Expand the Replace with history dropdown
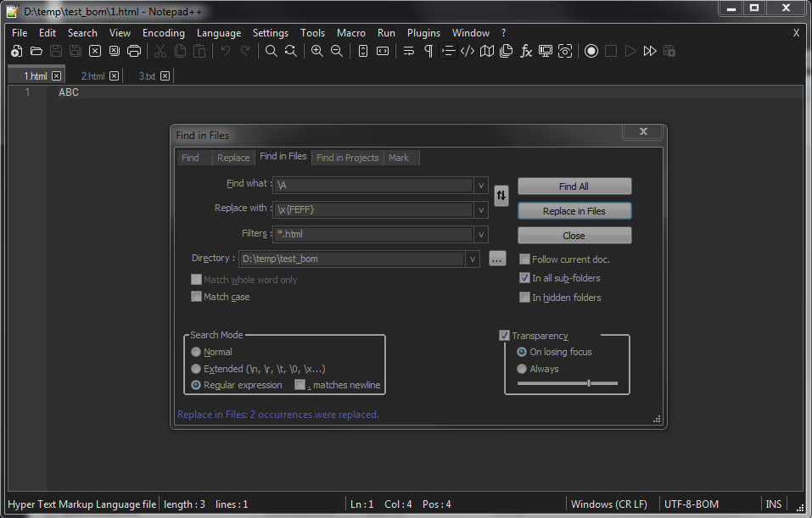Screen dimensions: 812x518 [x=480, y=209]
